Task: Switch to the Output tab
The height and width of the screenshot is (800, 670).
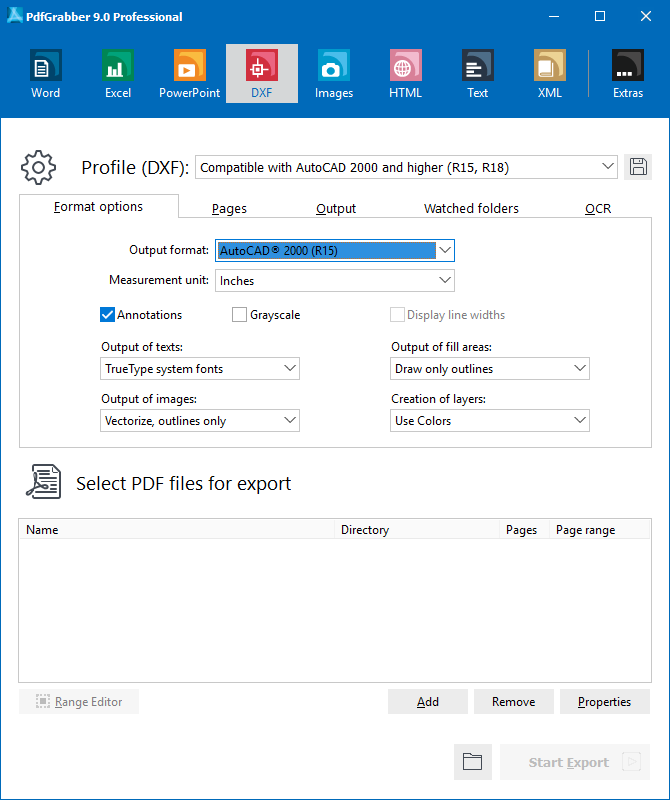Action: coord(336,209)
